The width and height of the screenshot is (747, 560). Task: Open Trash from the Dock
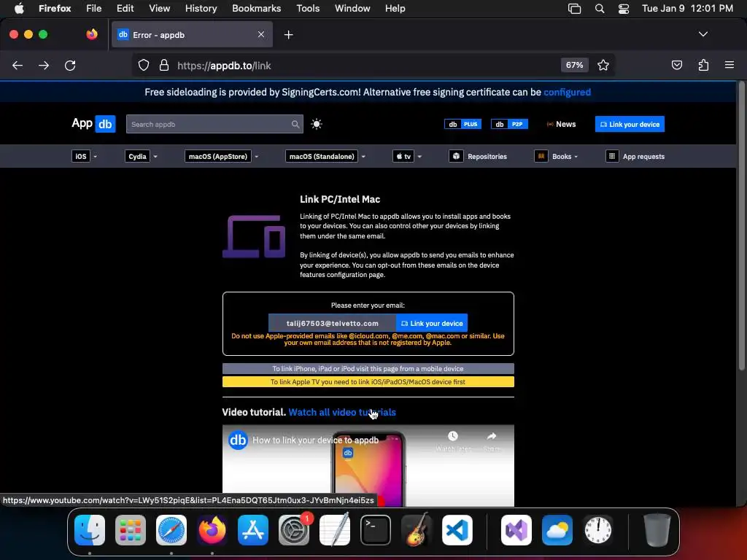[x=657, y=530]
